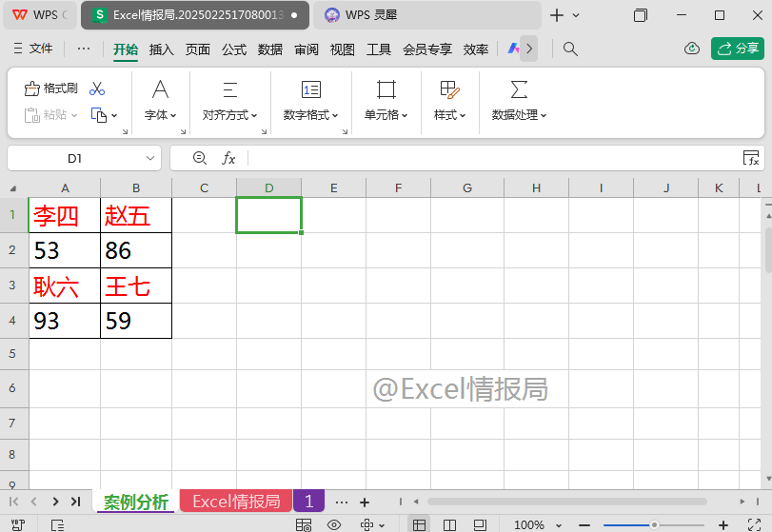
Task: Click the Share (分享) button
Action: pos(738,49)
